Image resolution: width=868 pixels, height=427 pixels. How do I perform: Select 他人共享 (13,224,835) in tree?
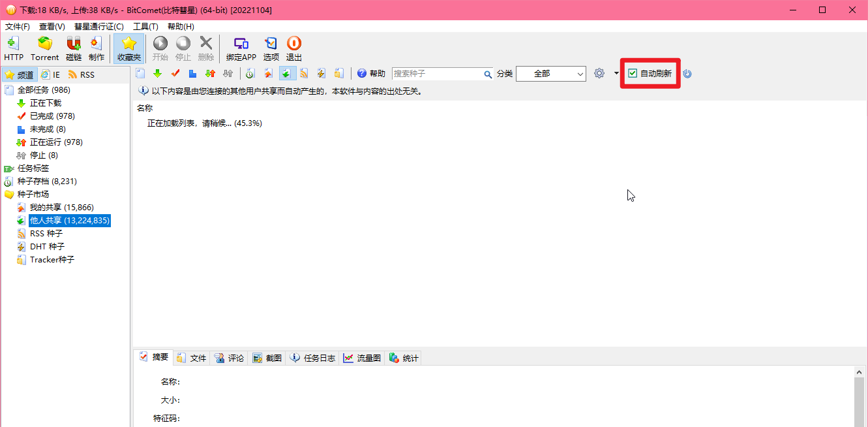point(70,221)
